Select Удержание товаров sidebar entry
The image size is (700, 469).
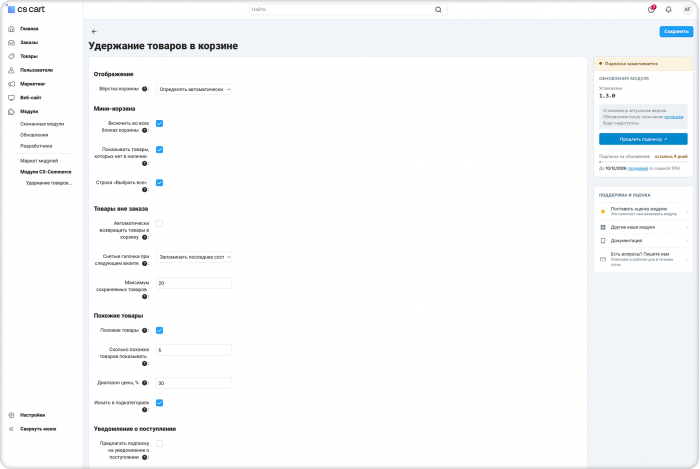(x=49, y=183)
